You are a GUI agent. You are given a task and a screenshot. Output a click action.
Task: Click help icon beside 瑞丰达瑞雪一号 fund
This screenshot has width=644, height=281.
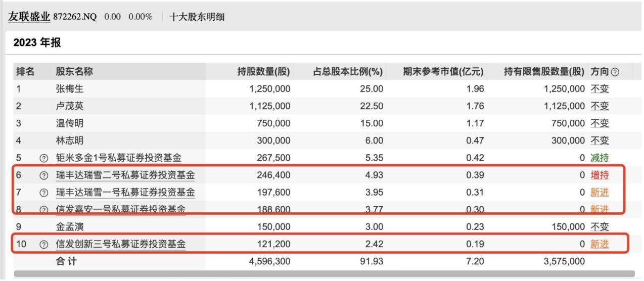pyautogui.click(x=44, y=193)
